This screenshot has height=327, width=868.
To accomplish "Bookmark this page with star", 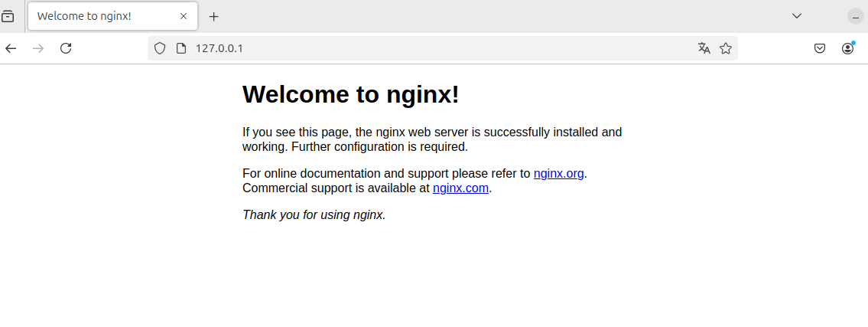I will click(726, 48).
